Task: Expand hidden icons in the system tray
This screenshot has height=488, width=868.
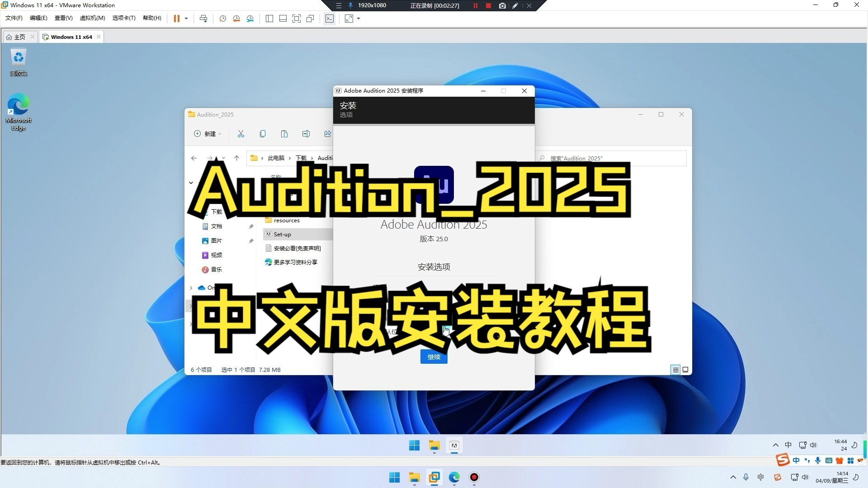Action: click(x=775, y=445)
